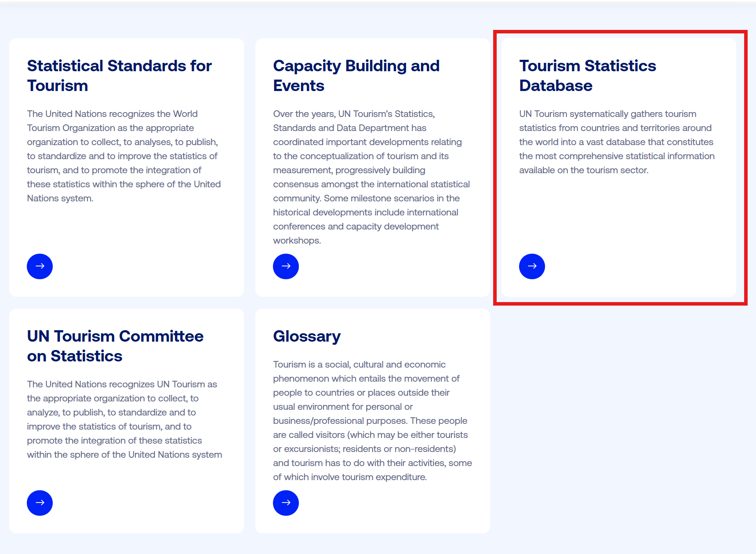Click the arrow button under Statistical Standards for Tourism
Screen dimensions: 756x554
[x=40, y=266]
